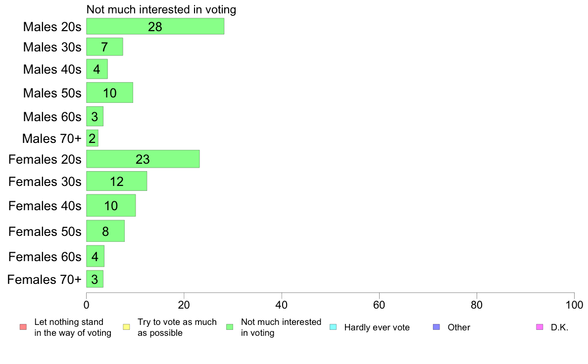This screenshot has height=364, width=588.
Task: Click the yellow 'Try to vote' legend swatch
Action: click(x=126, y=327)
